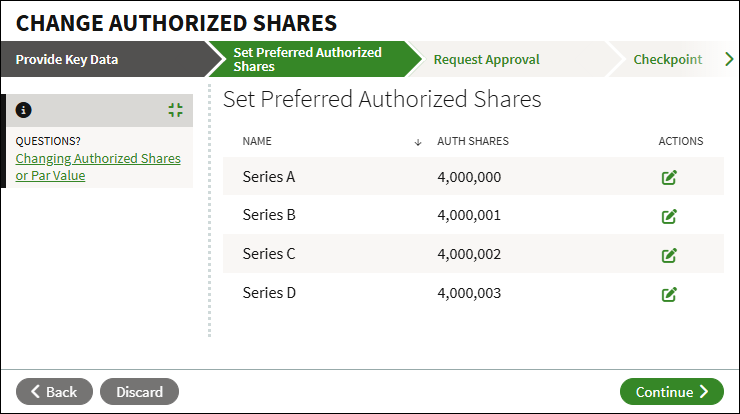Edit Series D authorized shares

coord(669,294)
